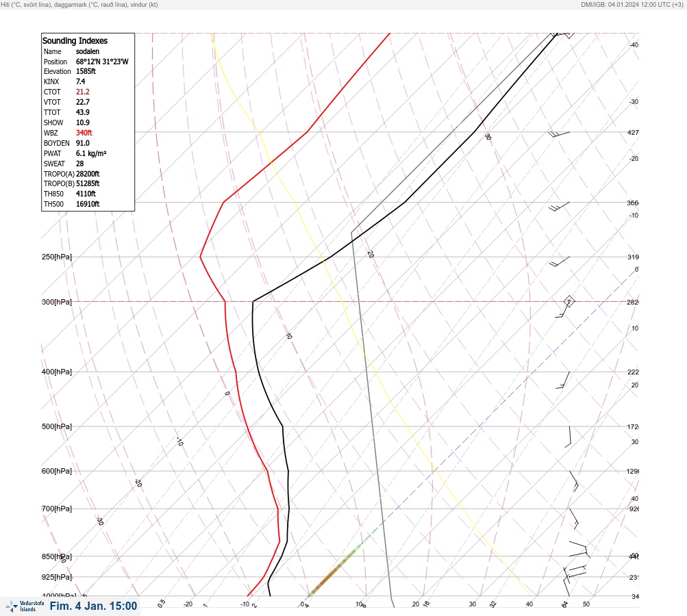Click the header text describing Hiti and daggarmark
Image resolution: width=687 pixels, height=616 pixels.
click(79, 5)
